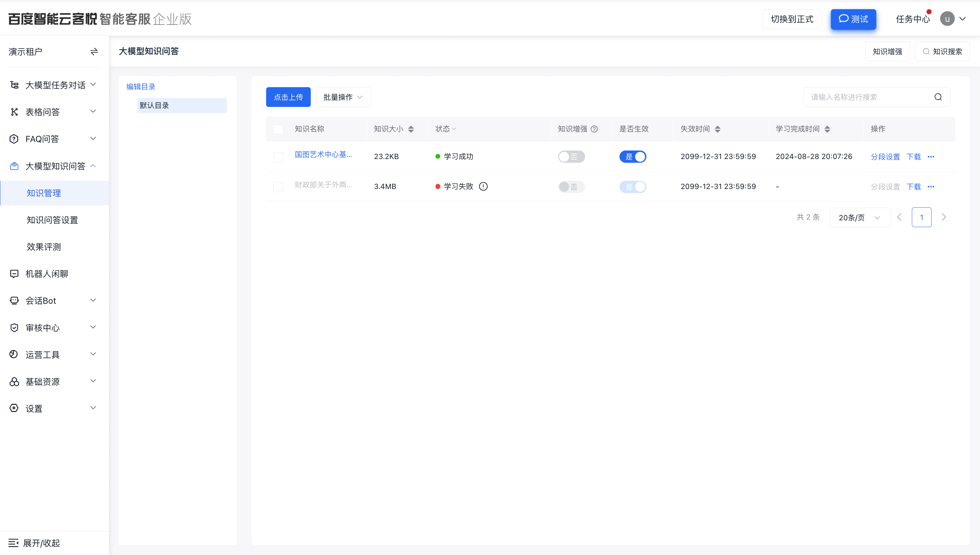980x555 pixels.
Task: Tick checkbox for 国图艺术中心 row
Action: (278, 157)
